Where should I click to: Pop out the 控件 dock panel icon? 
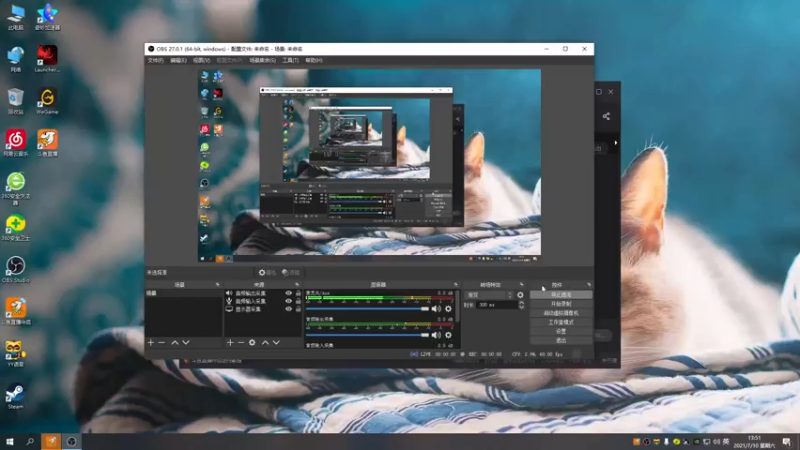pyautogui.click(x=589, y=285)
